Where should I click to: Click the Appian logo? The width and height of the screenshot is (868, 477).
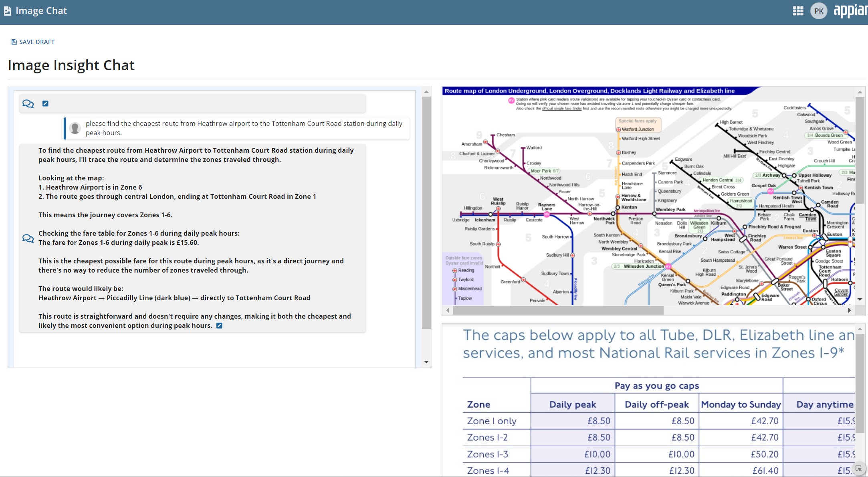[850, 11]
